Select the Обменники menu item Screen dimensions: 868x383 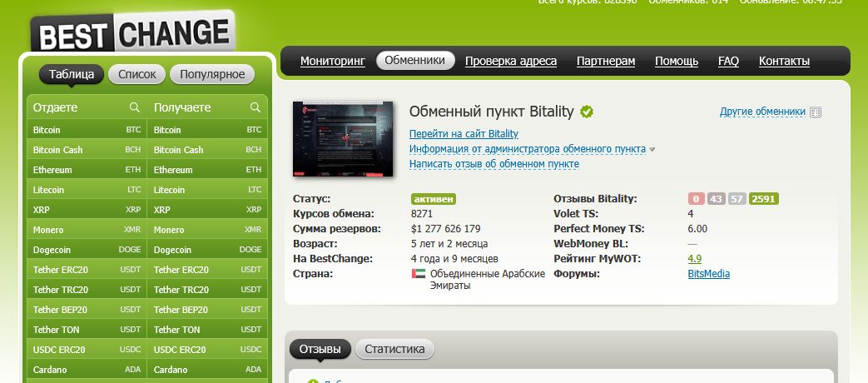click(x=415, y=60)
